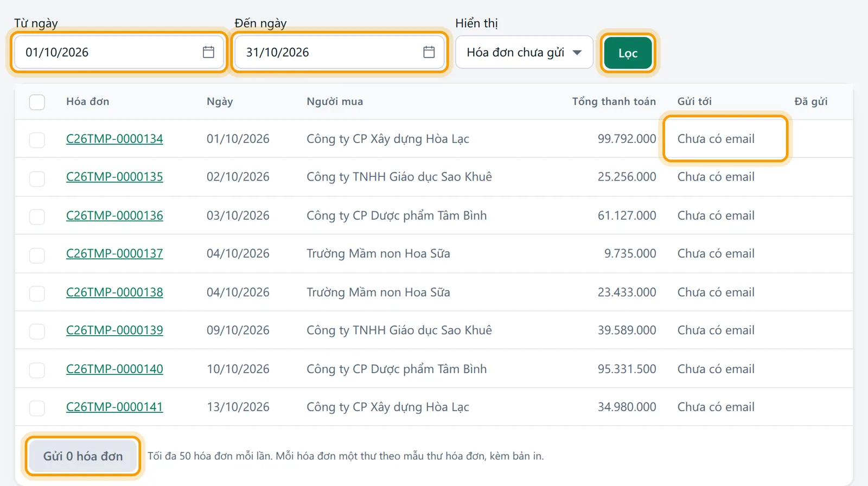868x486 pixels.
Task: Open invoice link C26TMP-0000138
Action: tap(114, 292)
